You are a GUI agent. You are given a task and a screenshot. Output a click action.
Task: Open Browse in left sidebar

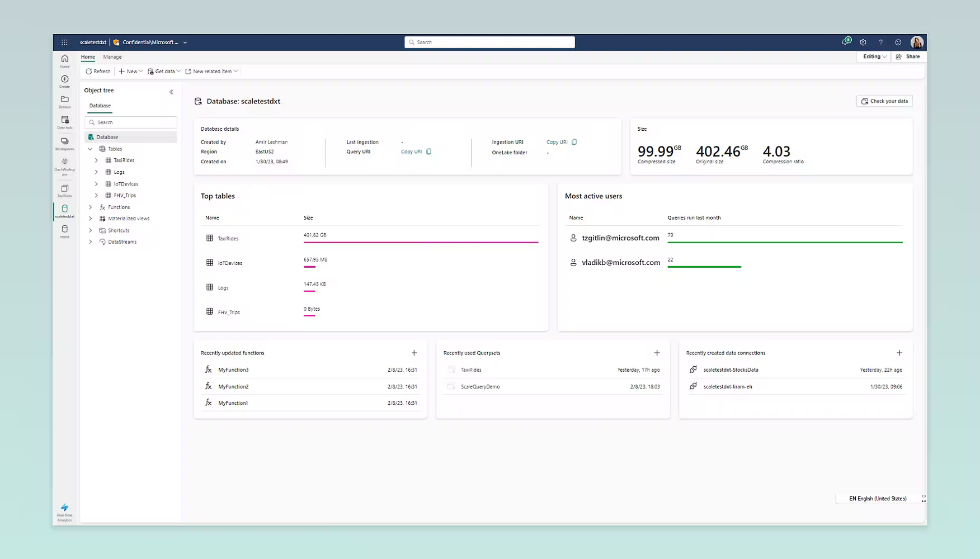point(65,102)
